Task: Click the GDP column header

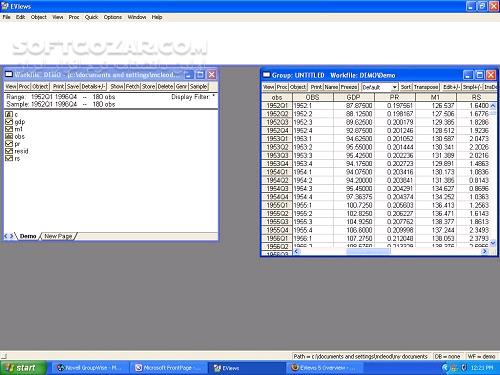Action: tap(354, 97)
